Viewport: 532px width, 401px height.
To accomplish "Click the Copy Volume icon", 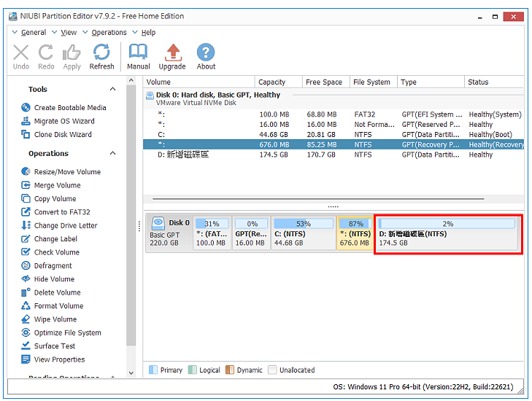I will point(26,198).
